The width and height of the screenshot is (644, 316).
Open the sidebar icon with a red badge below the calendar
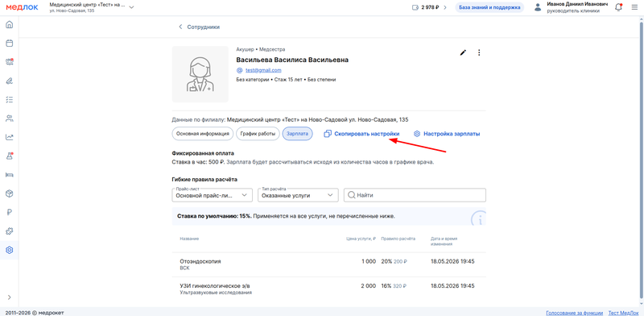9,62
